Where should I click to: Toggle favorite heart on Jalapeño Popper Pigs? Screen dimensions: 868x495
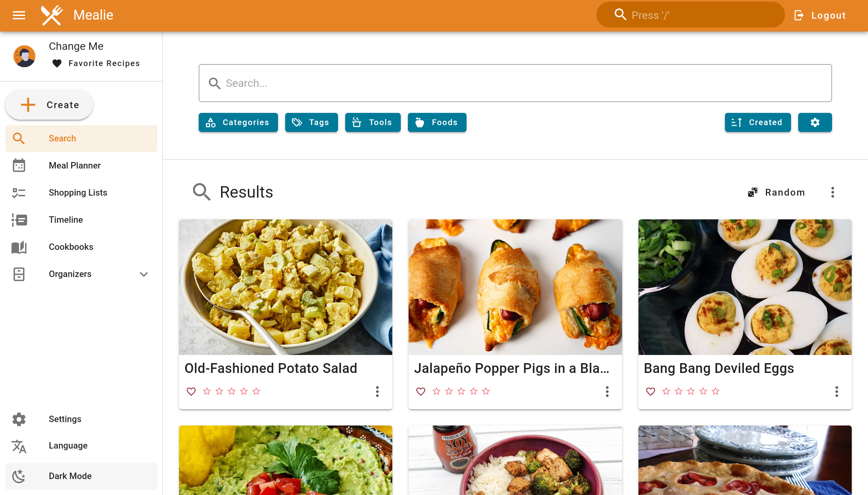[x=420, y=392]
